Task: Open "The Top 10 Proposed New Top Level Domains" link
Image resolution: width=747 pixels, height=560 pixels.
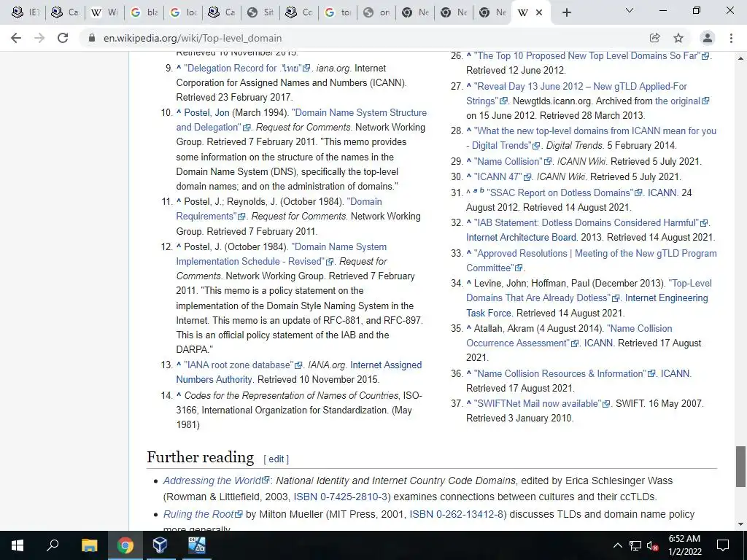Action: pyautogui.click(x=591, y=55)
